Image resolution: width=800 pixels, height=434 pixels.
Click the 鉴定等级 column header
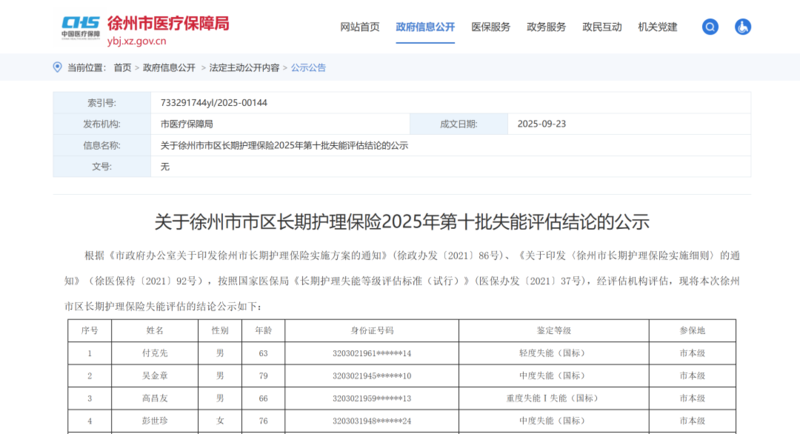coord(553,329)
